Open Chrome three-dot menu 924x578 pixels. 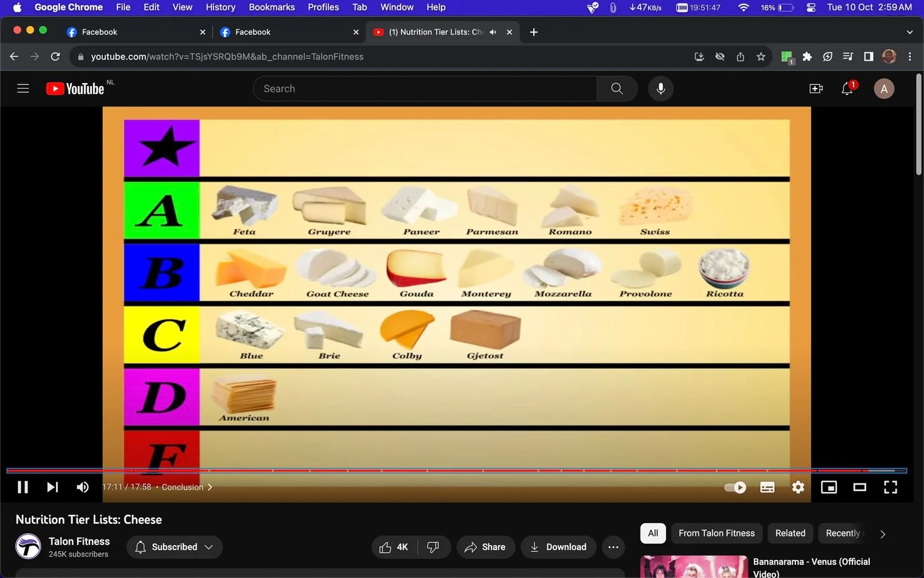click(x=910, y=57)
